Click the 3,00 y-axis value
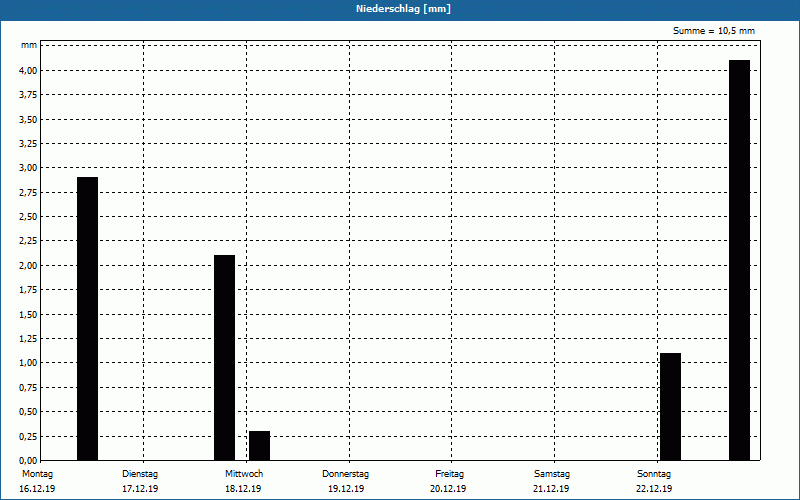This screenshot has height=500, width=800. pyautogui.click(x=28, y=168)
